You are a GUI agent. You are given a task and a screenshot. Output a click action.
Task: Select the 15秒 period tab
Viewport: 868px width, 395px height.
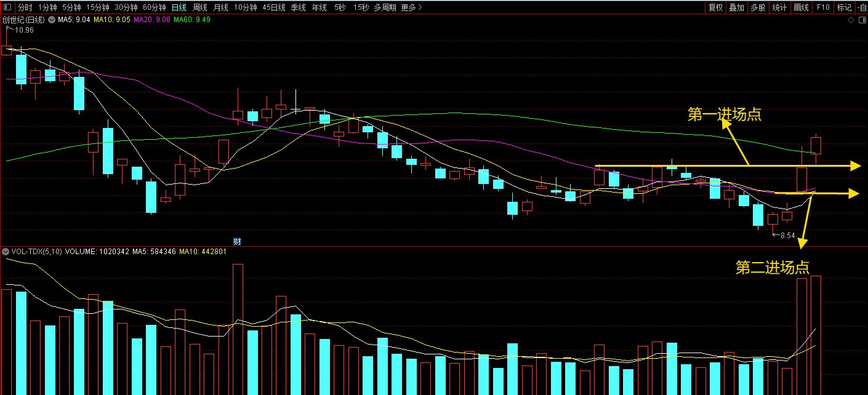(x=361, y=7)
